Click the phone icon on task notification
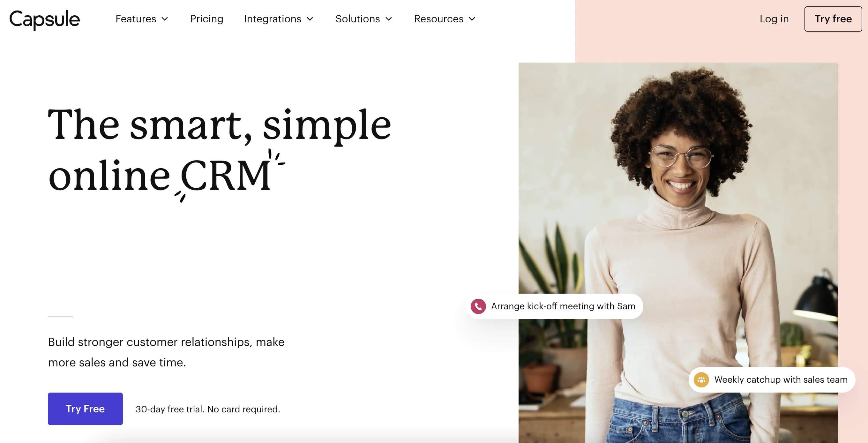Image resolution: width=868 pixels, height=443 pixels. (478, 306)
